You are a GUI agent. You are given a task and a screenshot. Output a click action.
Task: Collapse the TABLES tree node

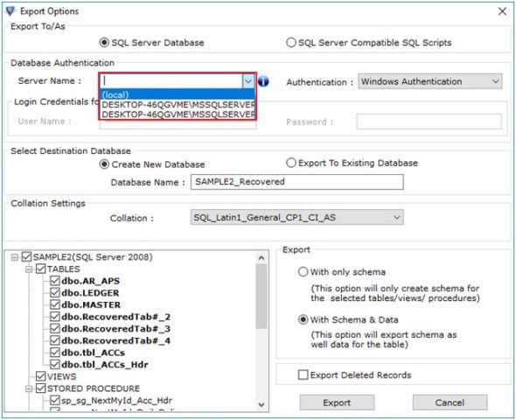click(29, 269)
